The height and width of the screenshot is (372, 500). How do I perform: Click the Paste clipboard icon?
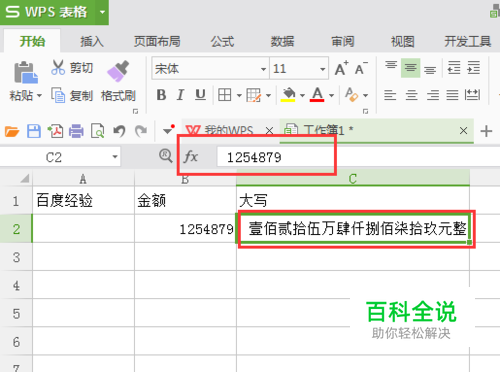(x=25, y=72)
